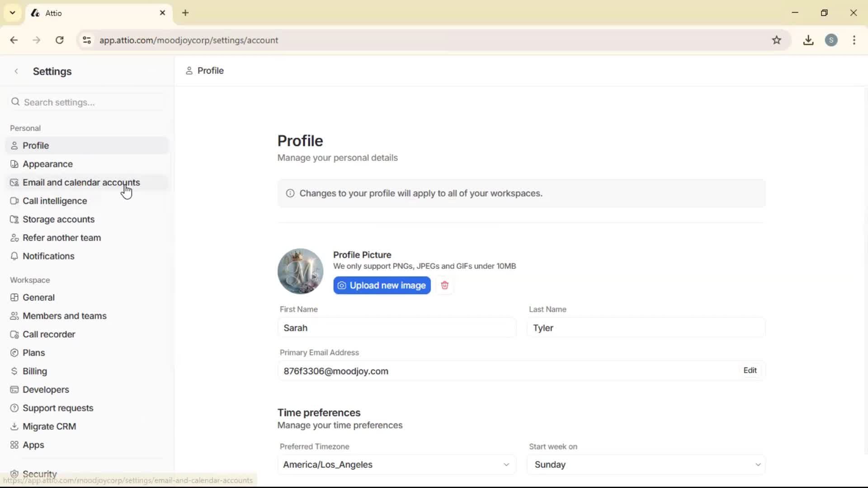Open browser downloads icon
This screenshot has height=488, width=868.
pyautogui.click(x=808, y=40)
